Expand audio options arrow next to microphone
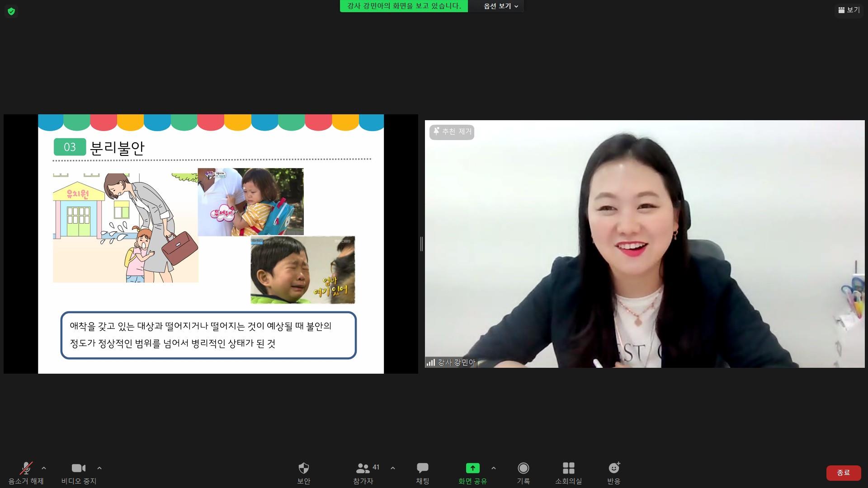The image size is (868, 488). point(44,468)
